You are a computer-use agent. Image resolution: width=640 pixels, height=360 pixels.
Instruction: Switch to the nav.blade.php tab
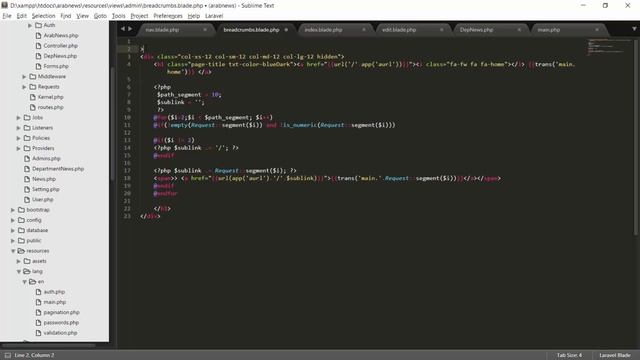[176, 30]
